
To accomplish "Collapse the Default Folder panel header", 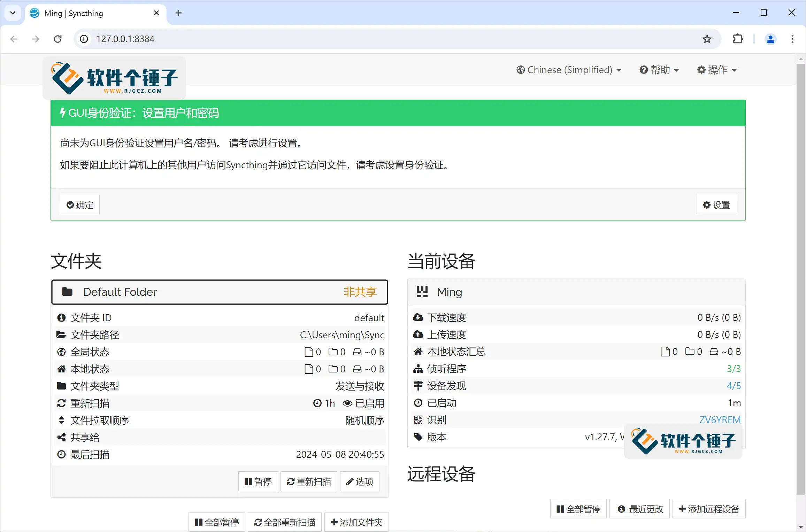I will [220, 292].
